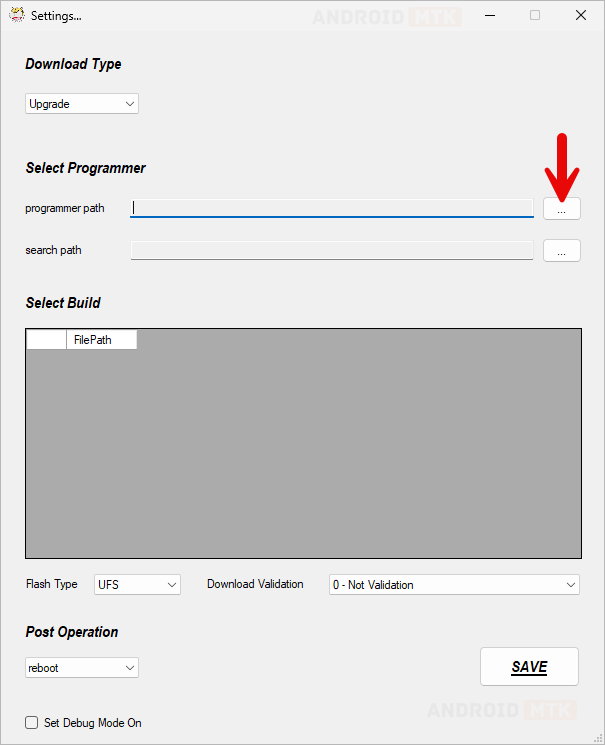This screenshot has width=605, height=745.
Task: Focus the programmer path text field
Action: pos(332,209)
